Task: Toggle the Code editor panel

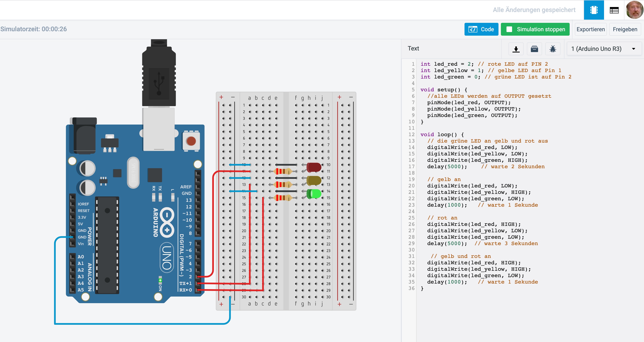Action: pos(481,29)
